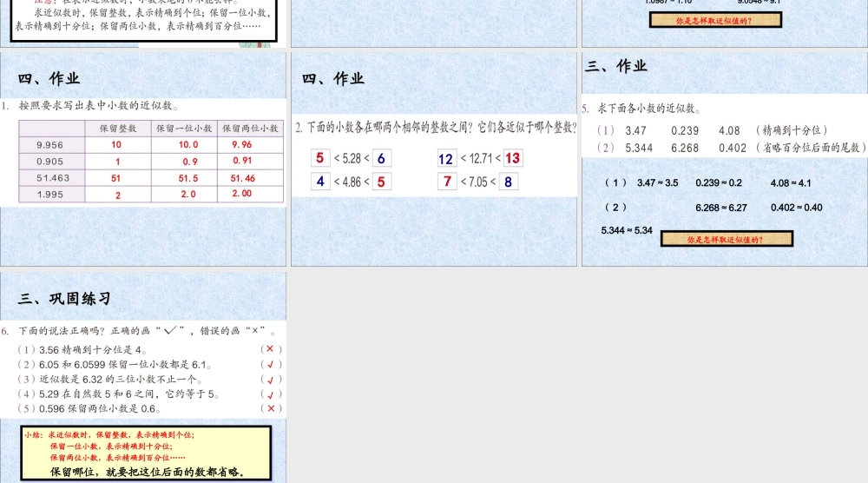Click statement (2) about 6.05 and 6.0599
This screenshot has height=483, width=868.
[115, 365]
